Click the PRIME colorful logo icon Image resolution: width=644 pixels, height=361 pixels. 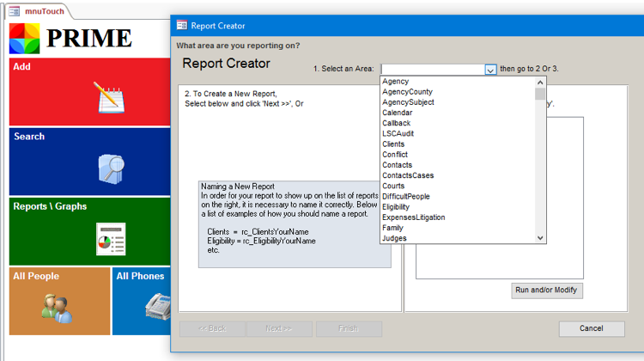[24, 39]
